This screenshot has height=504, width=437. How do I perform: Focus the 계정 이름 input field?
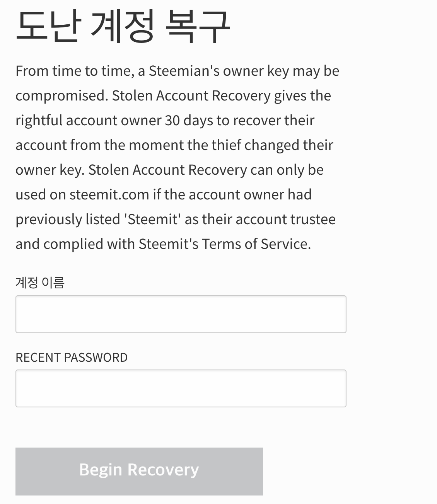[181, 314]
